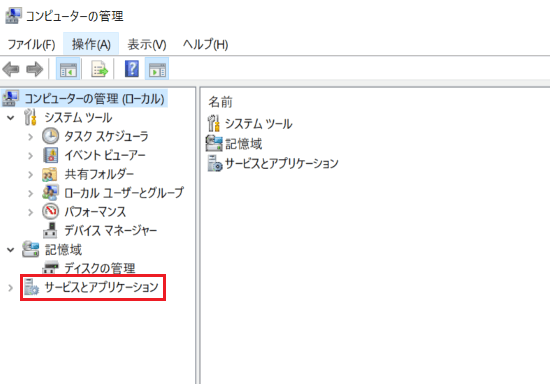
Task: Select サービスとアプリケーション text in right pane
Action: tap(282, 163)
